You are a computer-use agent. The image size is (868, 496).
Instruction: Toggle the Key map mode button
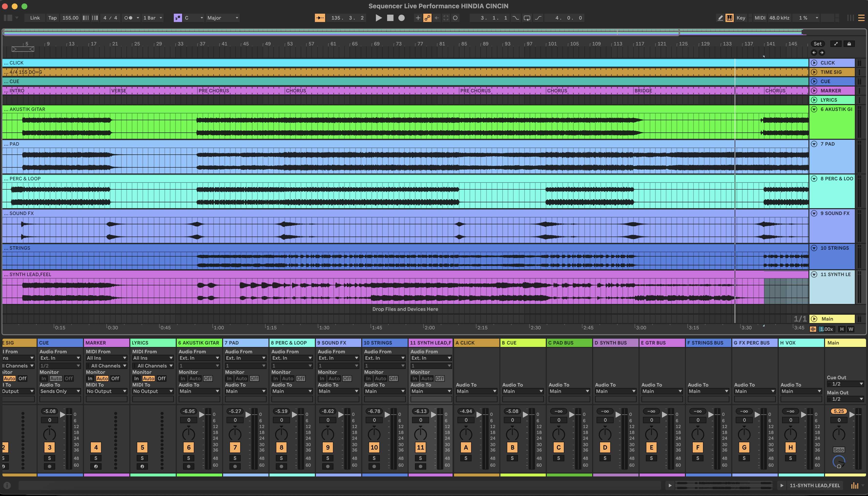741,18
